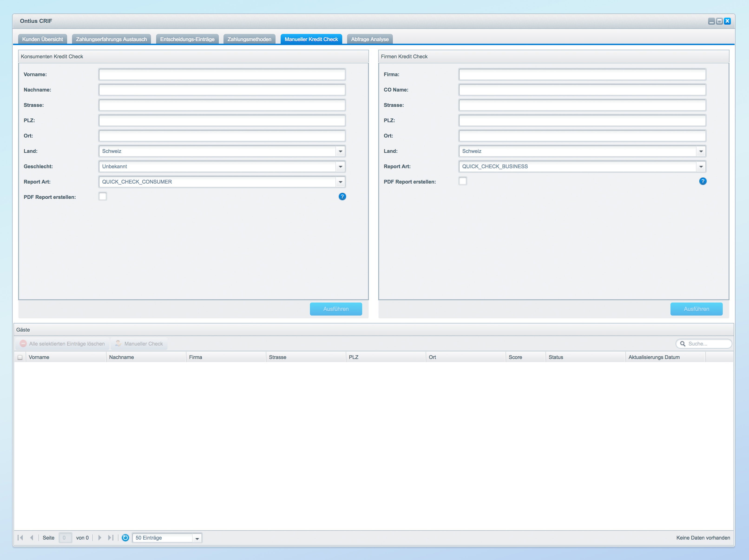Image resolution: width=749 pixels, height=560 pixels.
Task: Click the refresh icon in the paging bar
Action: (x=125, y=538)
